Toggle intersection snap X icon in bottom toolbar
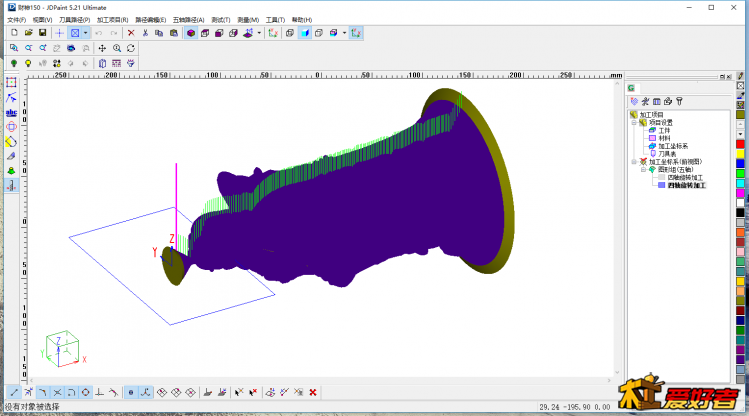Viewport: 749px width, 416px height. click(x=57, y=393)
